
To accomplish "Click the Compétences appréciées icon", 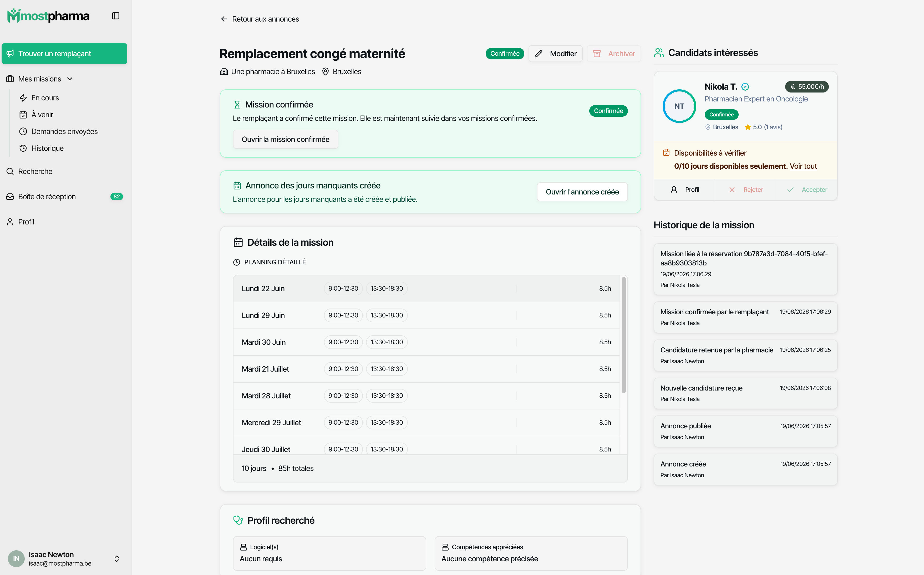I will point(445,547).
